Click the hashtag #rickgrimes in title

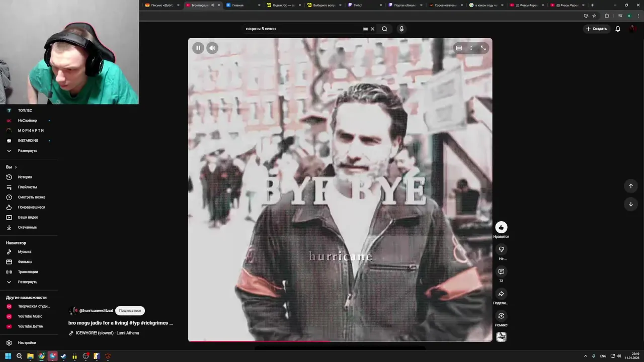pos(154,323)
